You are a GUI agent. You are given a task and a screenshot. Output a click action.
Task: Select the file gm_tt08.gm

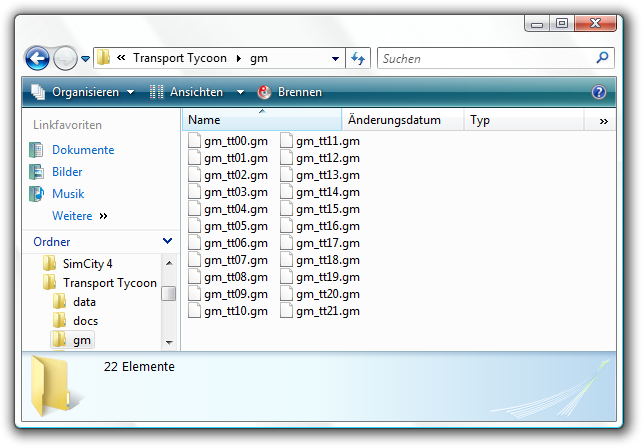tap(236, 278)
